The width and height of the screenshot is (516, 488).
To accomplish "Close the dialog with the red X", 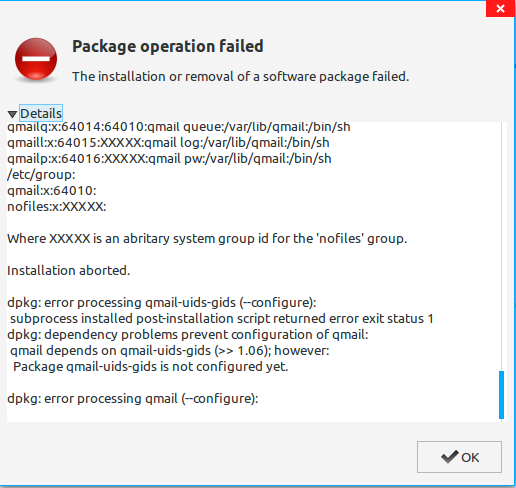I will click(500, 8).
